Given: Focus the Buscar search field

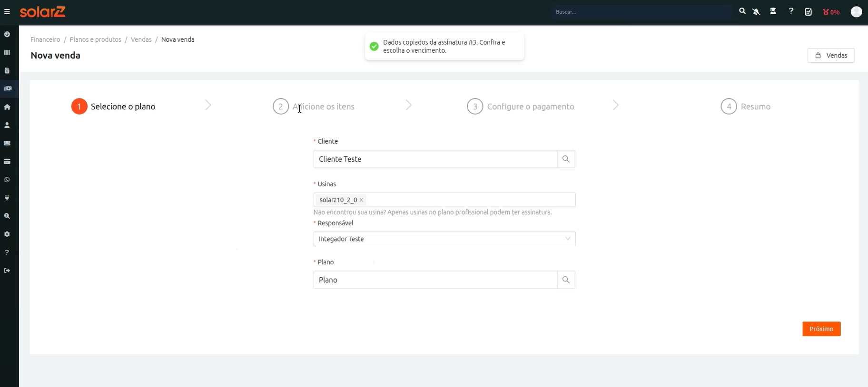Looking at the screenshot, I should click(642, 11).
